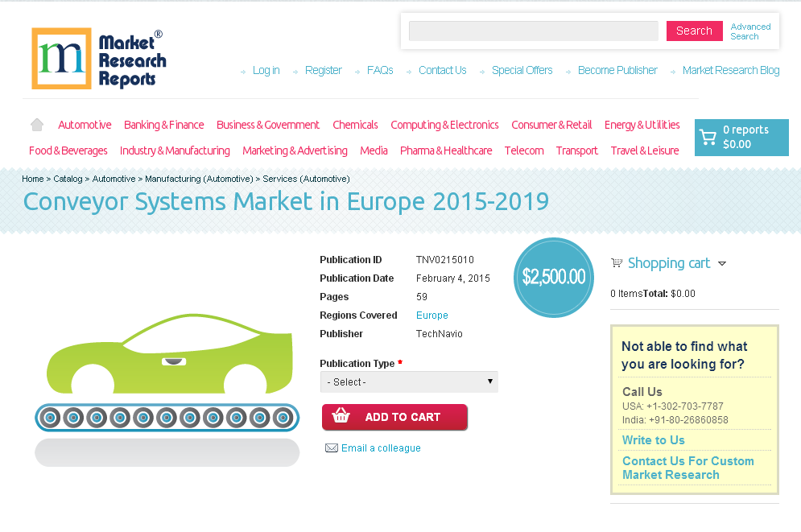Screen dimensions: 801x532
Task: Open the Pharma & Healthcare category
Action: [x=446, y=150]
